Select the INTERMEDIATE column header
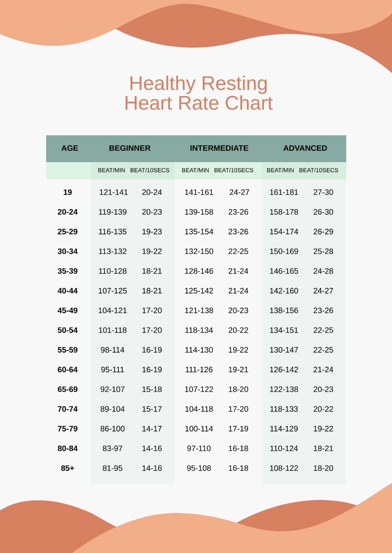Screen dimensions: 392x553 (219, 148)
